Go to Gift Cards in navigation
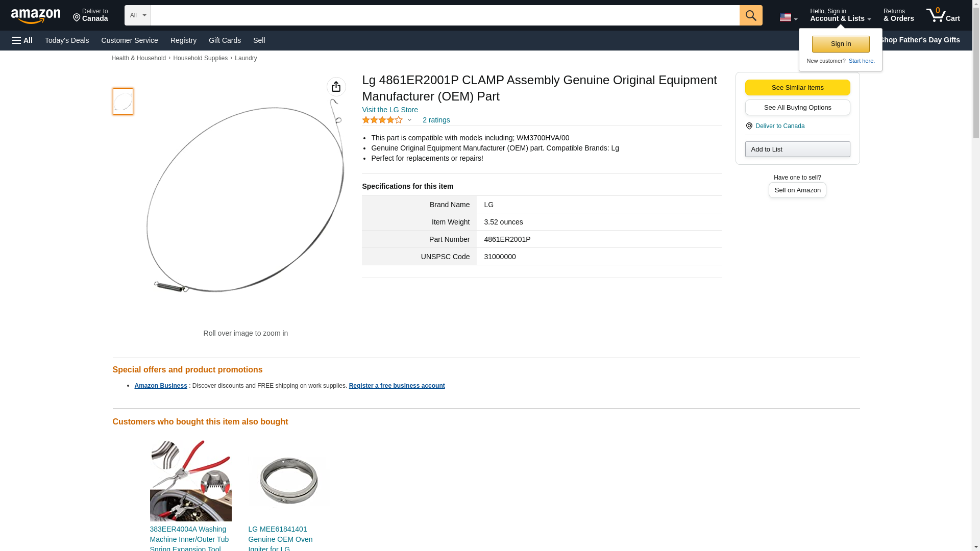 pos(225,40)
